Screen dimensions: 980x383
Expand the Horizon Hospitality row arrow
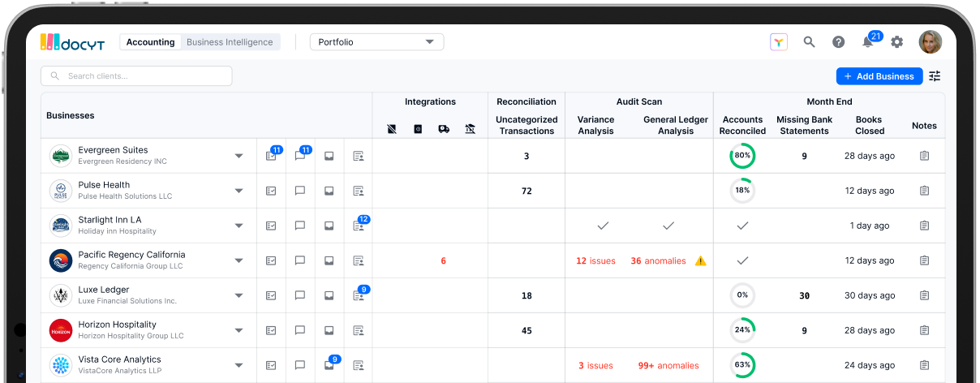pos(239,330)
